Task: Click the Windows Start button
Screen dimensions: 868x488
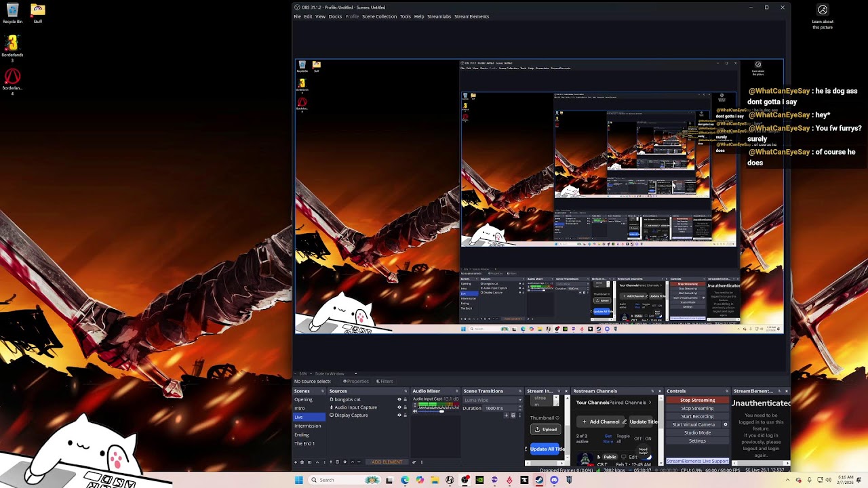Action: pyautogui.click(x=298, y=480)
